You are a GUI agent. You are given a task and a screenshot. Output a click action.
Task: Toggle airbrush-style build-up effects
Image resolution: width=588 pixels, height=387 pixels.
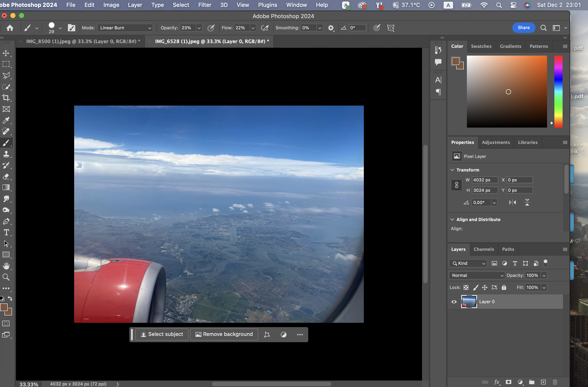[265, 28]
